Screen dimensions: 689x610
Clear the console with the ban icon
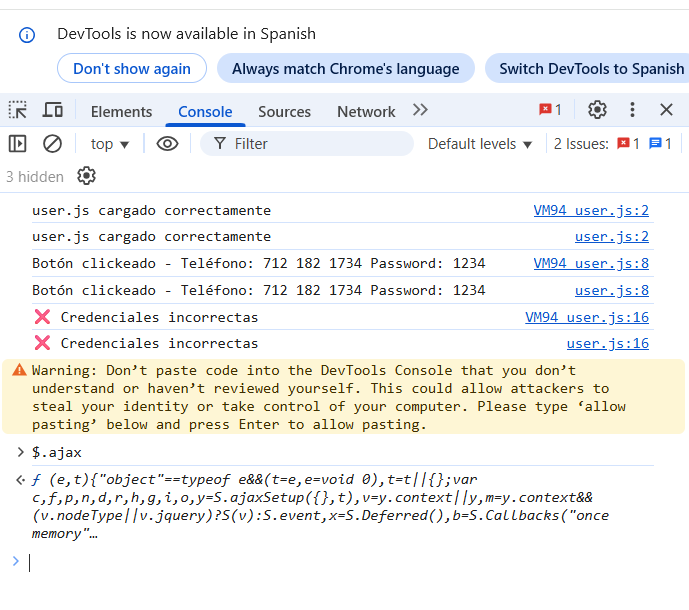point(52,144)
